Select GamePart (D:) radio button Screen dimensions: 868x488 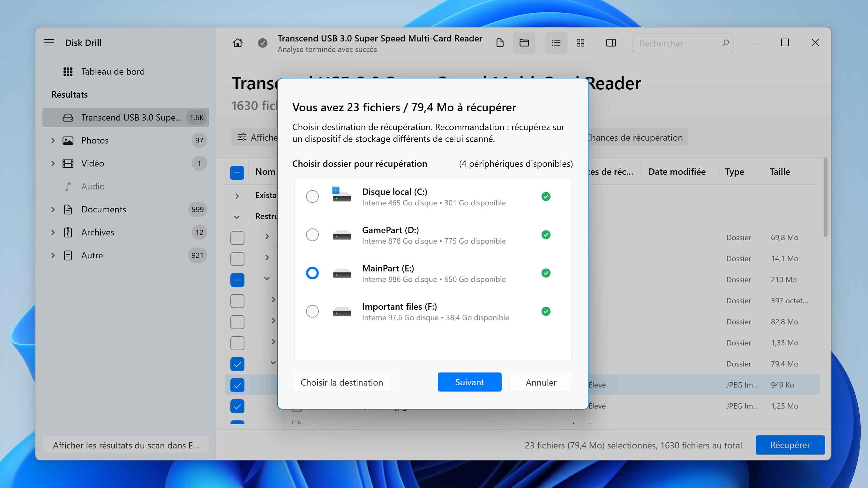[x=312, y=235]
